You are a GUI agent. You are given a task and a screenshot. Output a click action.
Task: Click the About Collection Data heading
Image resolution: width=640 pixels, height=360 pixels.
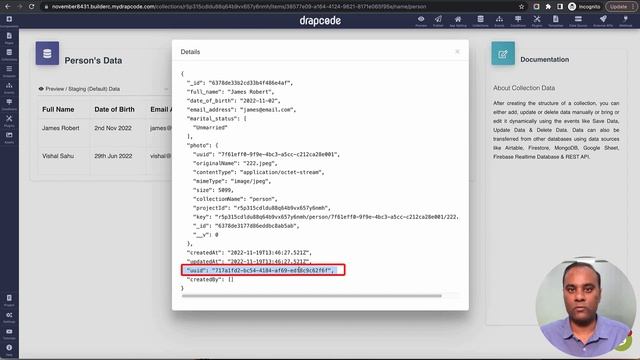tap(524, 88)
